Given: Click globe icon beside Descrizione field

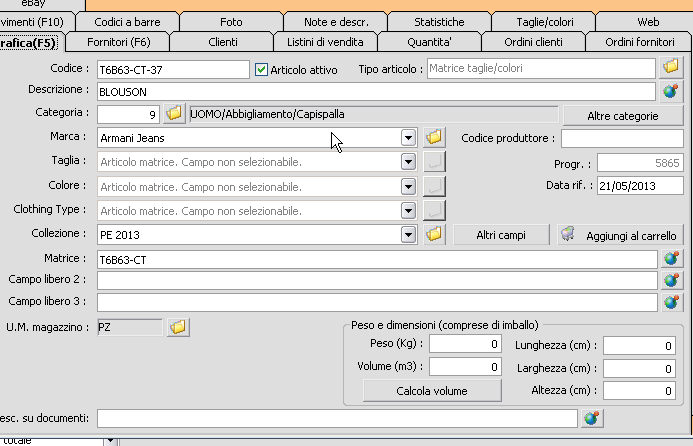Looking at the screenshot, I should click(671, 91).
